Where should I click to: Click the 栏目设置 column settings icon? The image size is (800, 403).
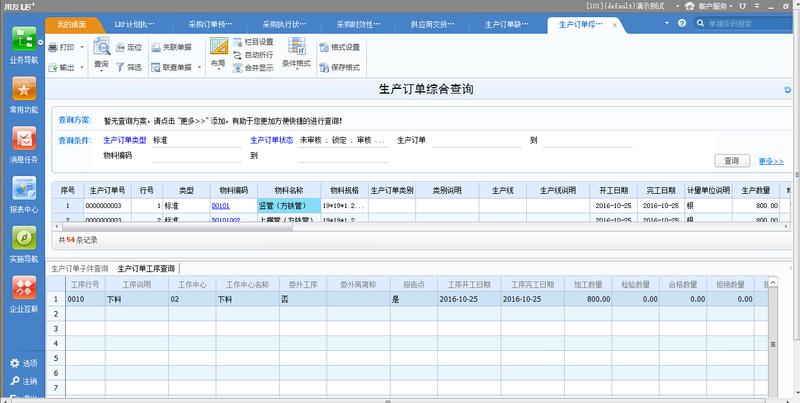(x=237, y=42)
